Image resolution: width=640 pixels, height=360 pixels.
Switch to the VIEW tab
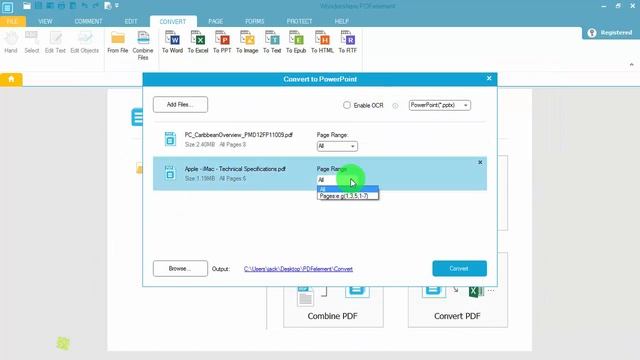45,21
